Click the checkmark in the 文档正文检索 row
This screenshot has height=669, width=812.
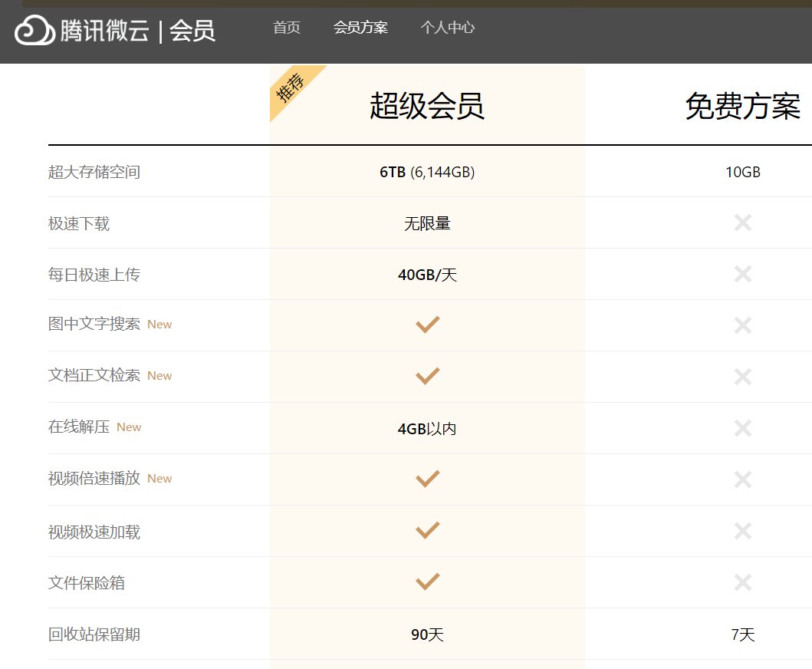coord(427,376)
